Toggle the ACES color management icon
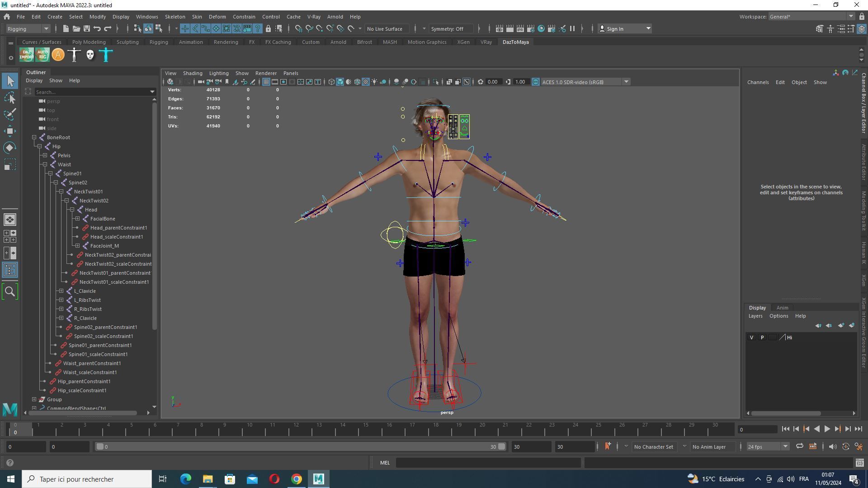This screenshot has width=868, height=488. coord(536,82)
